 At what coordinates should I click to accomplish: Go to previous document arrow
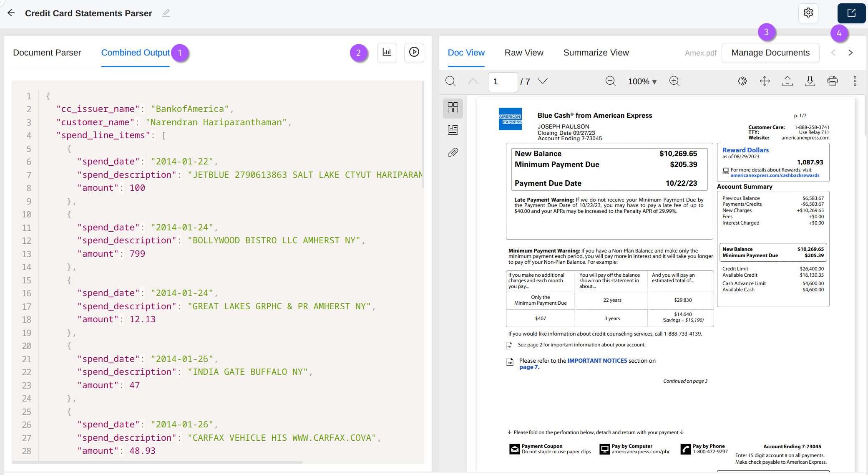(833, 53)
